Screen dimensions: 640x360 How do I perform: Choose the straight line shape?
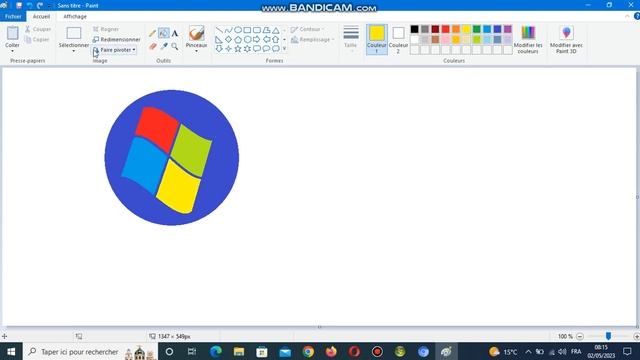click(x=219, y=30)
